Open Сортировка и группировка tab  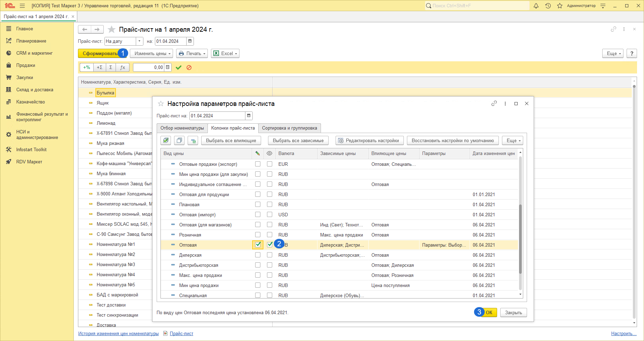289,128
